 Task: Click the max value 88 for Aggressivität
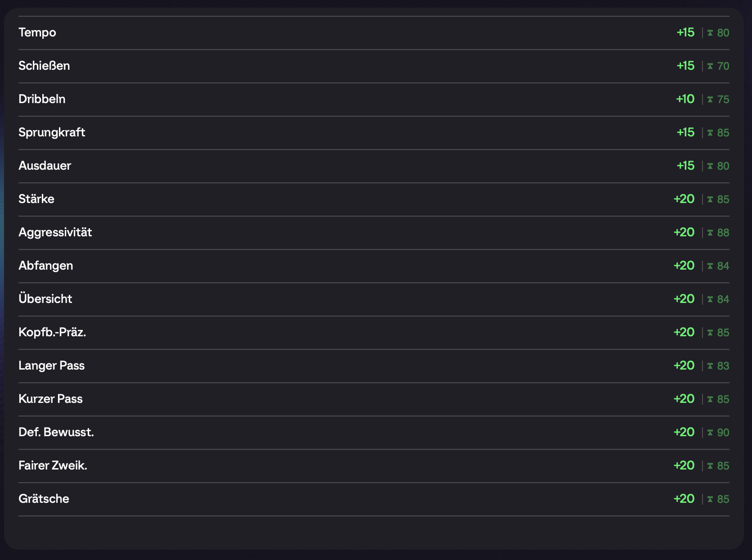tap(723, 233)
